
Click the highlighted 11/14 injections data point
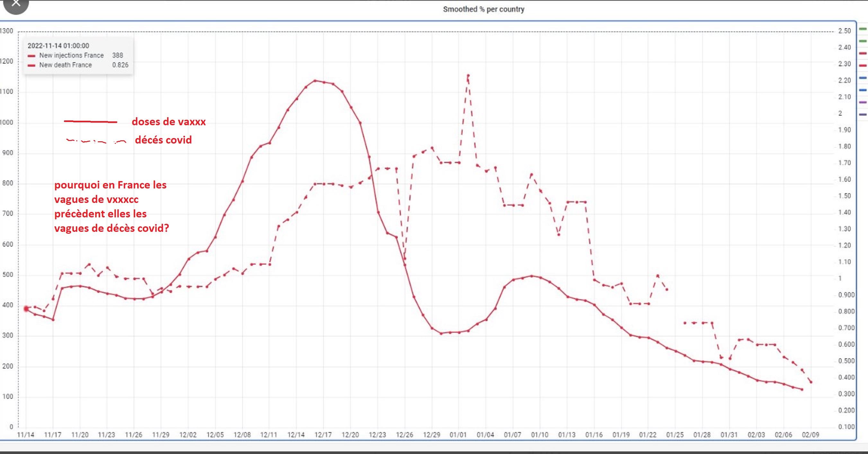pyautogui.click(x=26, y=309)
